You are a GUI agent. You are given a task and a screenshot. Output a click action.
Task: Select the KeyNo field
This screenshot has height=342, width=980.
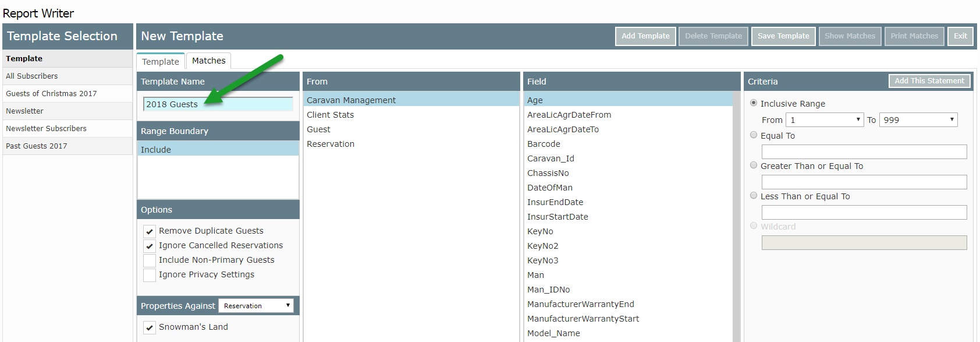point(628,231)
